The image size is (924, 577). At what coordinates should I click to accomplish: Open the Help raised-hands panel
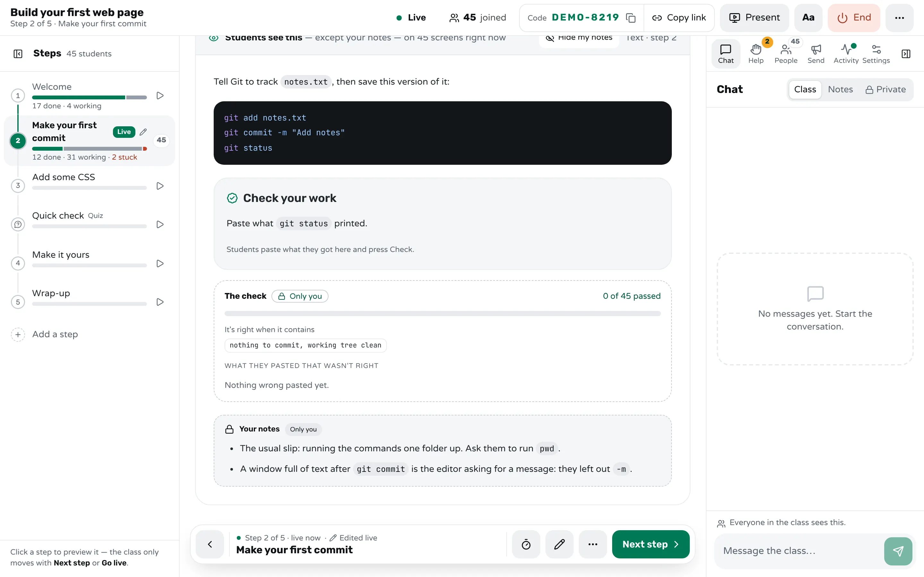pos(756,54)
